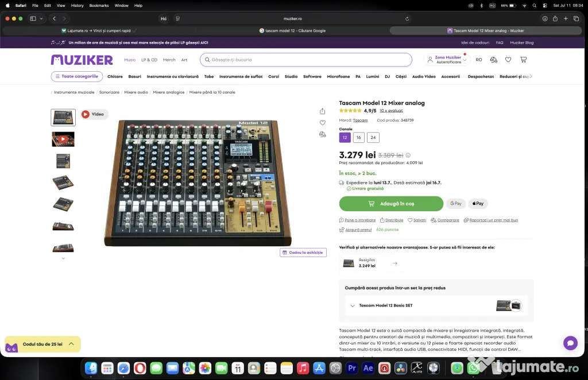Click Cadou la achiziție button
The height and width of the screenshot is (380, 588).
(303, 253)
